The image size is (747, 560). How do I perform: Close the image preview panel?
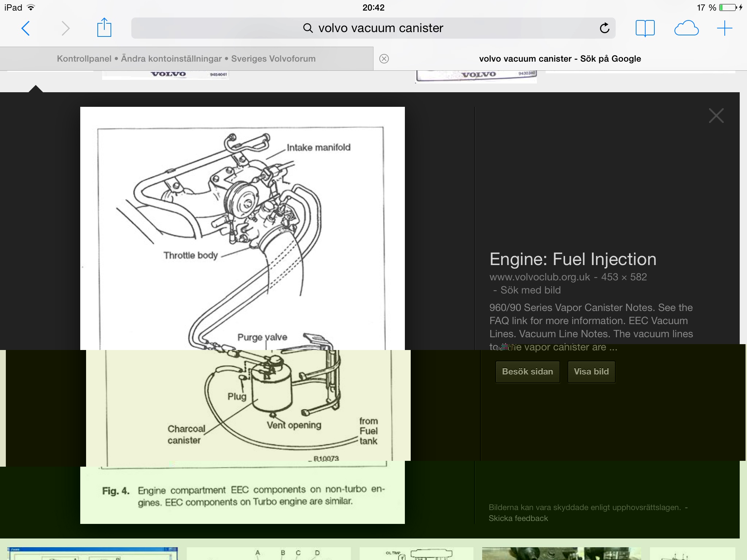click(716, 116)
